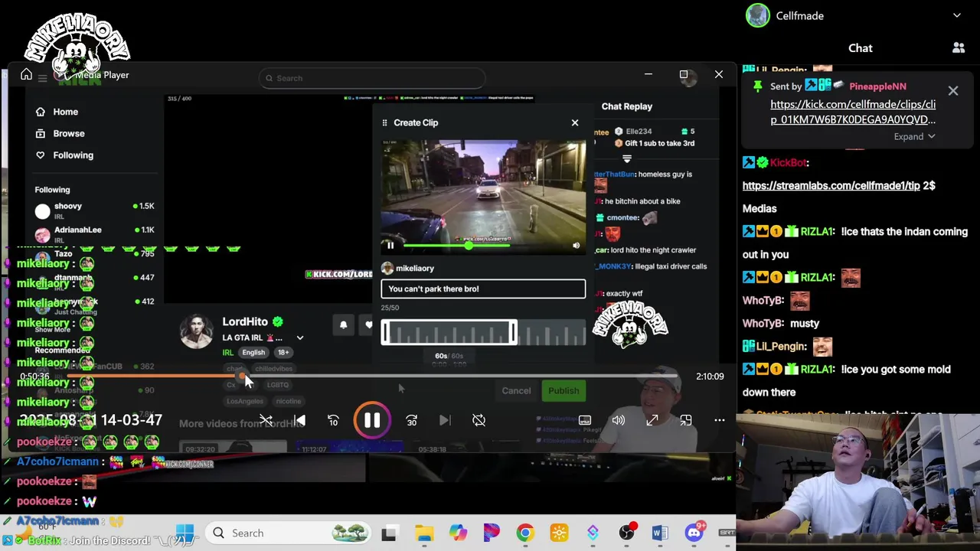Open the streamlabs tip link
Screen dimensions: 980x551
coord(831,185)
